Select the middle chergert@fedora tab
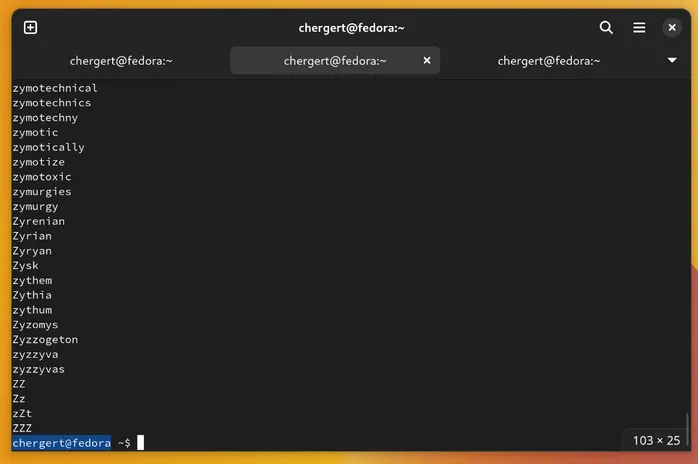Viewport: 698px width, 464px height. coord(335,61)
